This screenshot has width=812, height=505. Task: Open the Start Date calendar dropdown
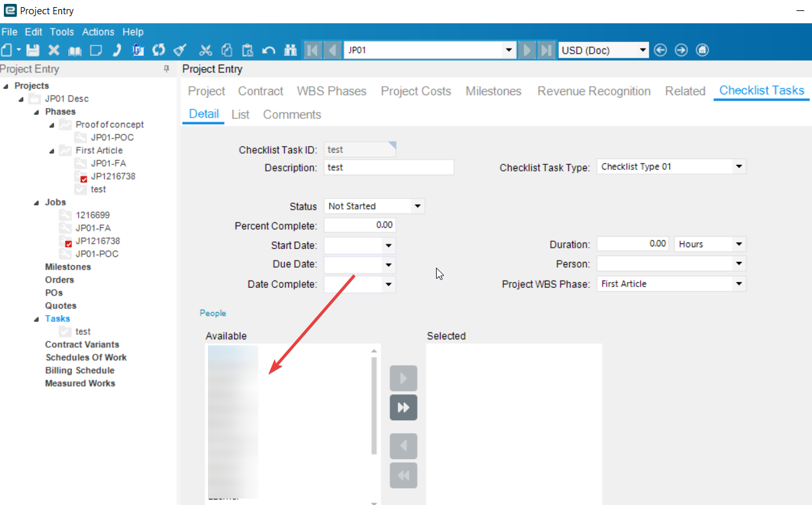click(x=388, y=246)
